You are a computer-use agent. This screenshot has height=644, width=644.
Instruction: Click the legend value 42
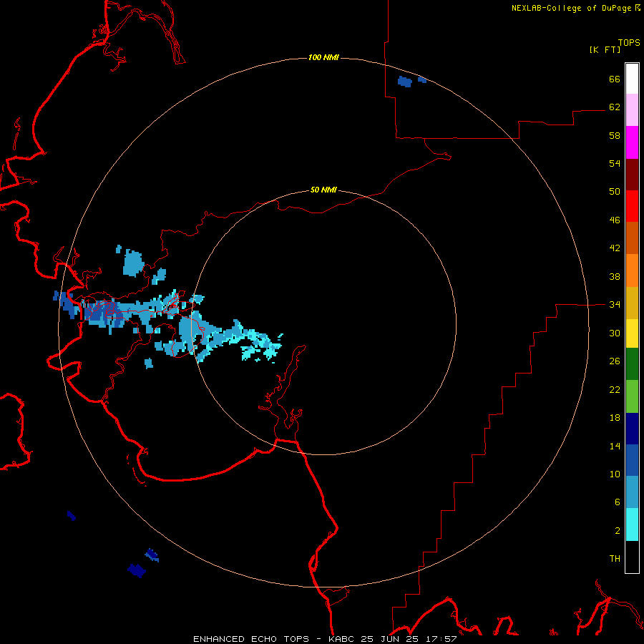[x=615, y=248]
